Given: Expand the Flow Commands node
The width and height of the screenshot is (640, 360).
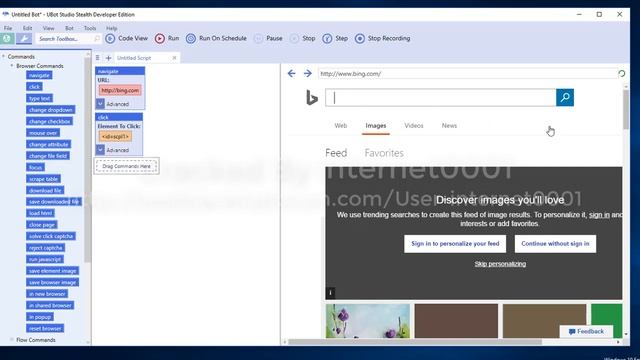Looking at the screenshot, I should click(x=12, y=340).
